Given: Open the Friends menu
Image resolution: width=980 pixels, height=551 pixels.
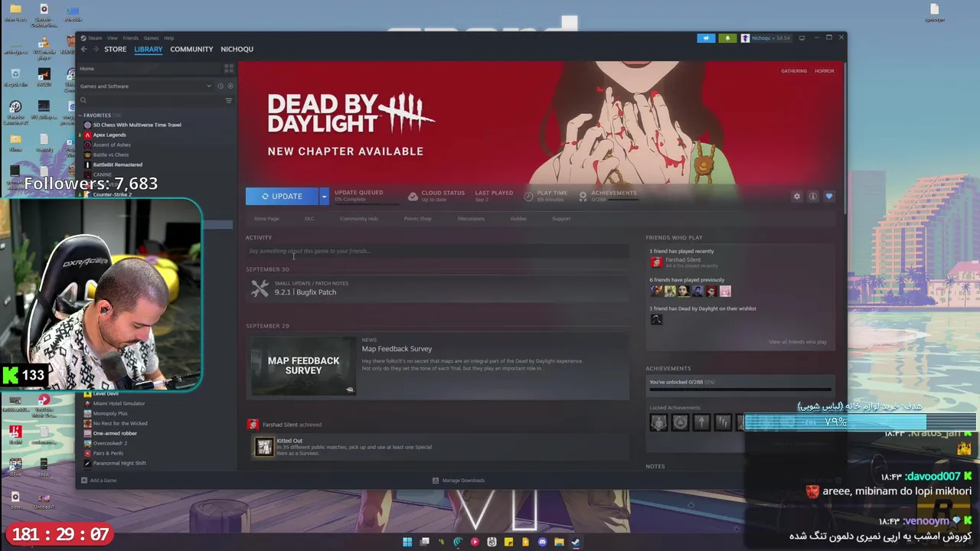Looking at the screenshot, I should [131, 38].
